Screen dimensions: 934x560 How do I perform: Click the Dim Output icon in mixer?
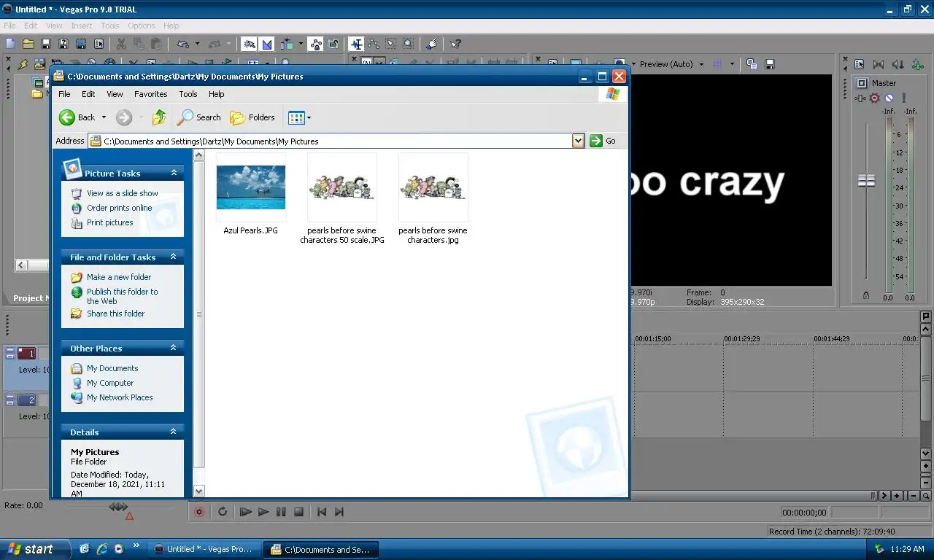tap(898, 64)
